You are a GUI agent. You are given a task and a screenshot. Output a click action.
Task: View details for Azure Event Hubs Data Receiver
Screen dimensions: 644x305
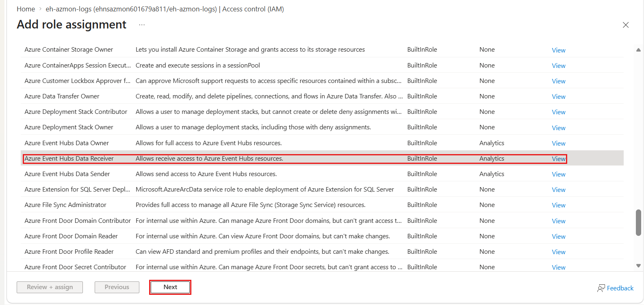pyautogui.click(x=558, y=159)
